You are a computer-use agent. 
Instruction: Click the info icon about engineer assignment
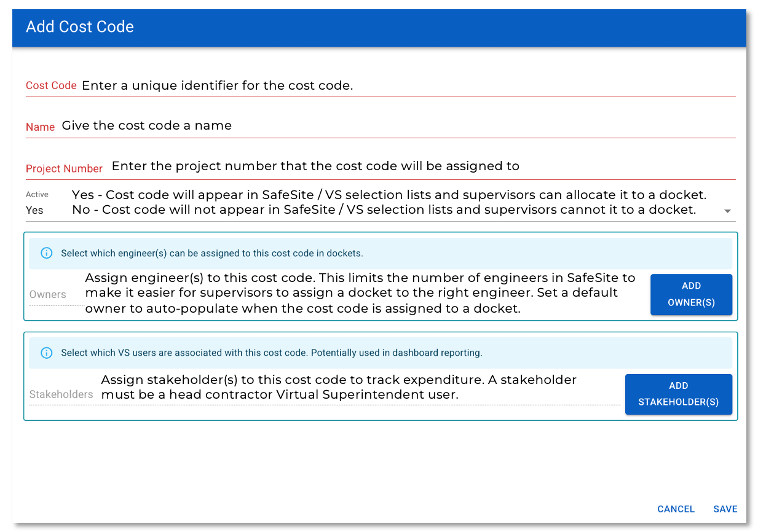[x=46, y=253]
